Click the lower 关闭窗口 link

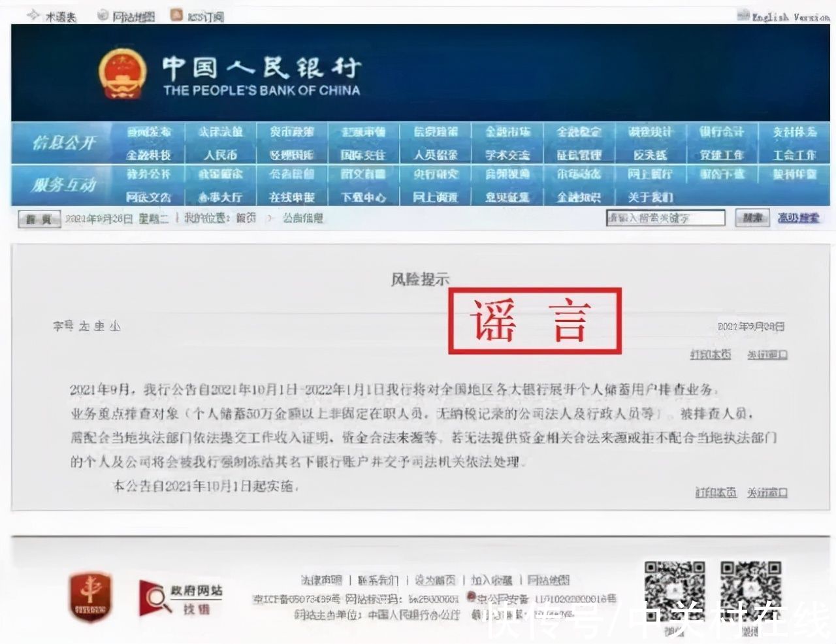pyautogui.click(x=767, y=492)
